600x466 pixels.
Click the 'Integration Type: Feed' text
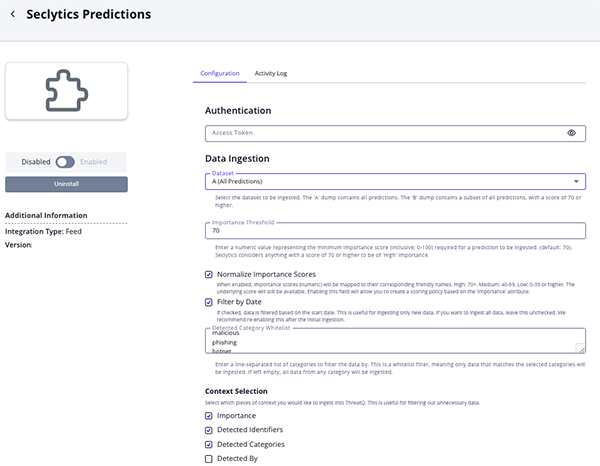(x=43, y=231)
